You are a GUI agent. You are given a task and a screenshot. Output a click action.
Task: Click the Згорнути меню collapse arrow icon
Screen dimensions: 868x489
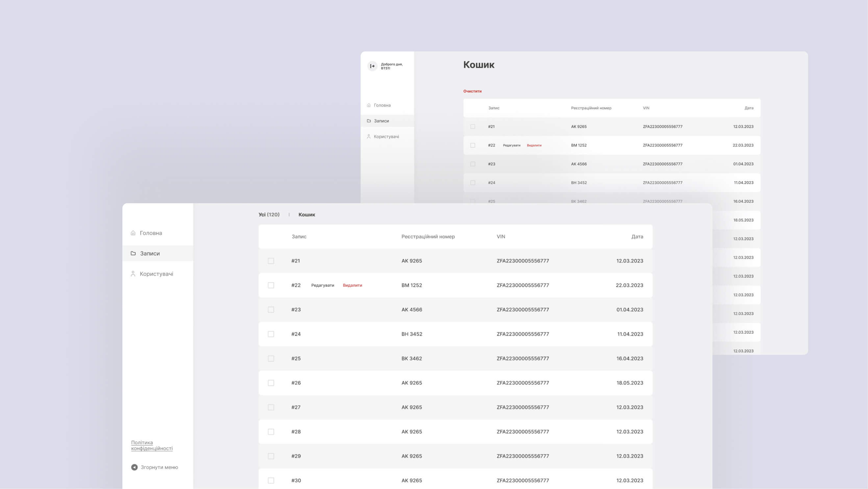pyautogui.click(x=135, y=467)
